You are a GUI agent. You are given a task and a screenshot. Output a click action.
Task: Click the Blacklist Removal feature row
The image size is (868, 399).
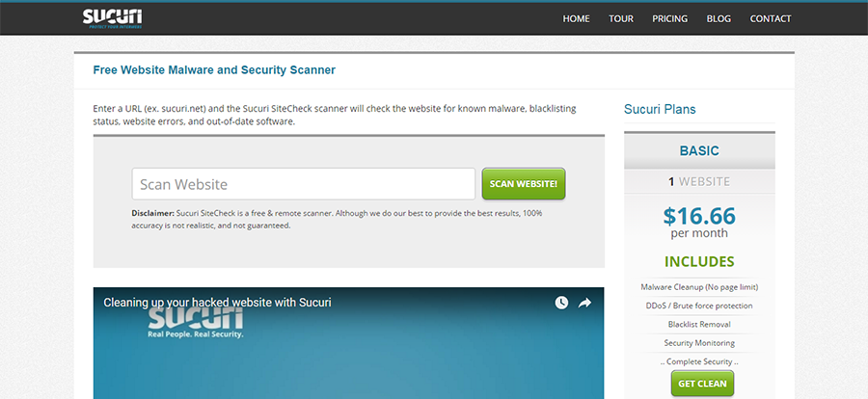pyautogui.click(x=699, y=325)
